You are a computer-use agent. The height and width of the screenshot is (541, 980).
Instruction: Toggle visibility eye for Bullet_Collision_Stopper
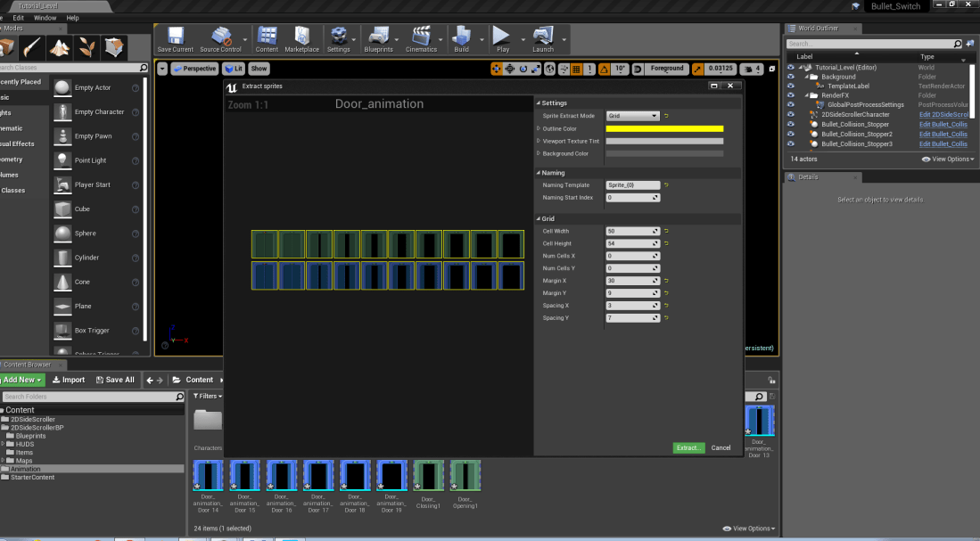(x=790, y=124)
